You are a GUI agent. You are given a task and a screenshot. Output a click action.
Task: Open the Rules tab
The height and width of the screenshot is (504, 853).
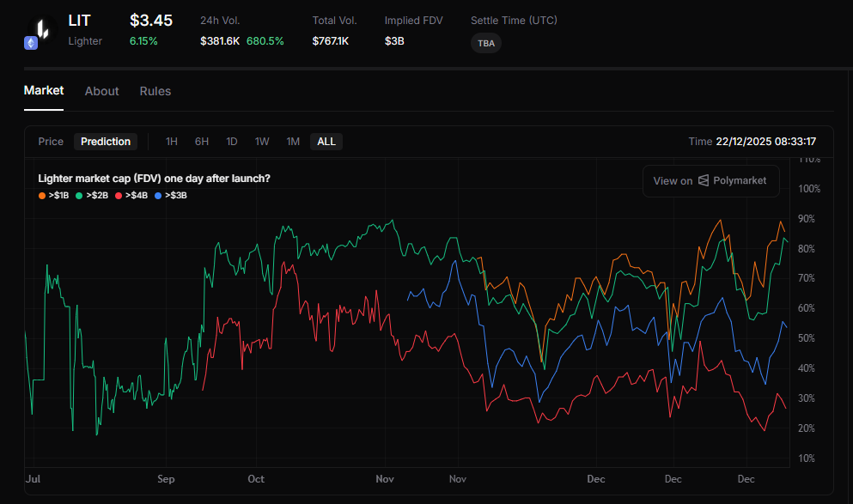[x=155, y=91]
